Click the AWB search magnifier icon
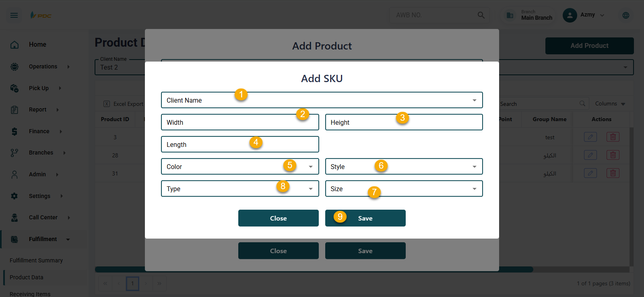Viewport: 644px width, 297px height. [481, 15]
